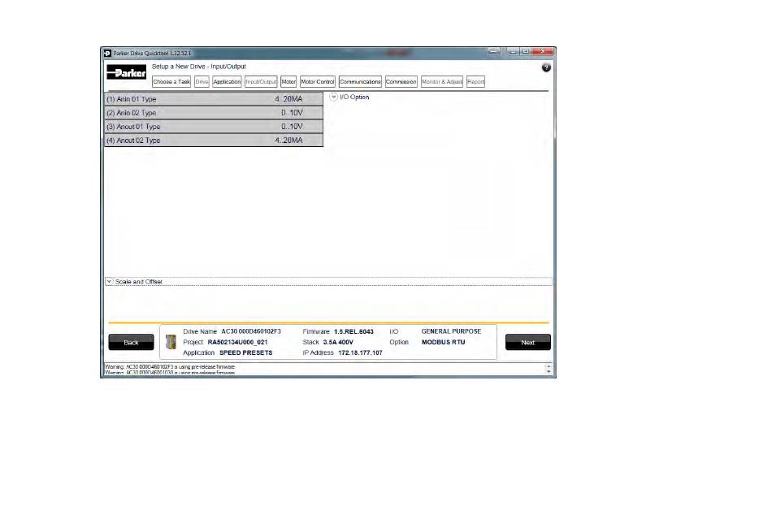
Task: Expand the I/O Option section
Action: tap(334, 97)
